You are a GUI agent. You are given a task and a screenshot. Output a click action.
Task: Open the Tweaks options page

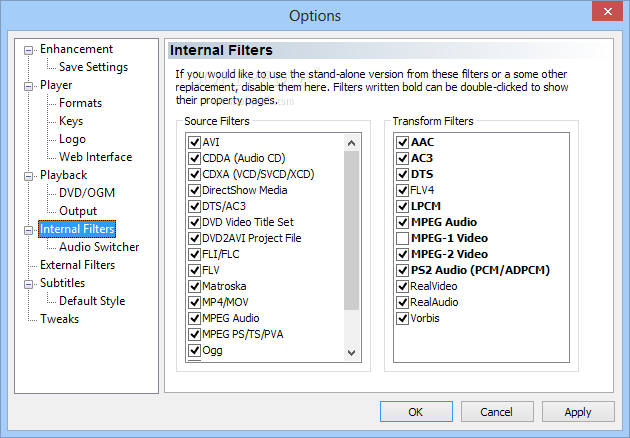(59, 319)
